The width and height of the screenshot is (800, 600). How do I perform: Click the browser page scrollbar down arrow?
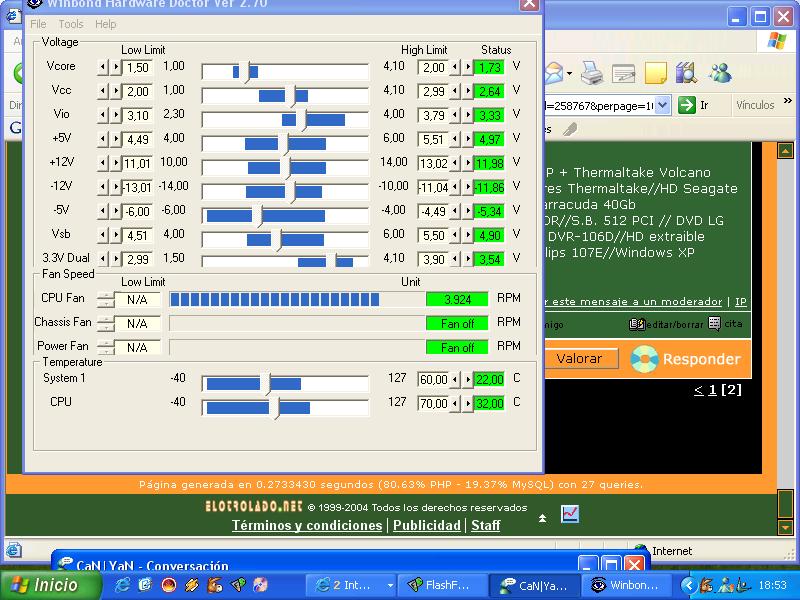[785, 527]
